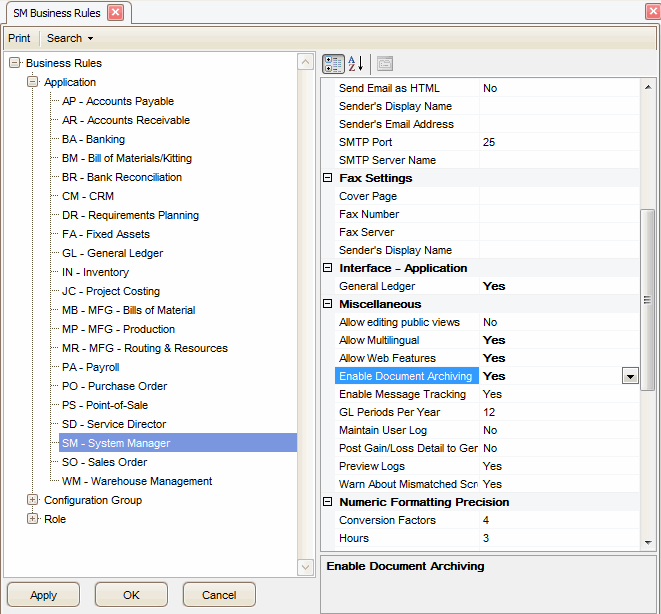The width and height of the screenshot is (661, 614).
Task: Select WM - Warehouse Management module
Action: coord(136,481)
